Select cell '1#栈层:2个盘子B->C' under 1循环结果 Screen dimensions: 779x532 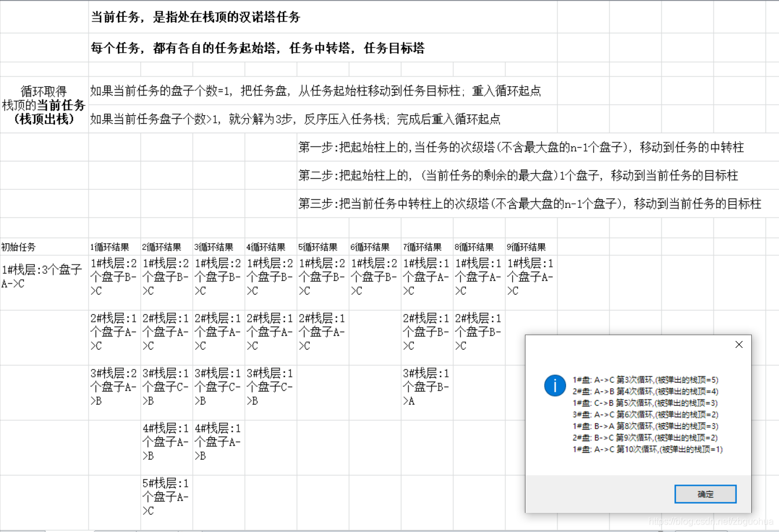click(x=115, y=282)
